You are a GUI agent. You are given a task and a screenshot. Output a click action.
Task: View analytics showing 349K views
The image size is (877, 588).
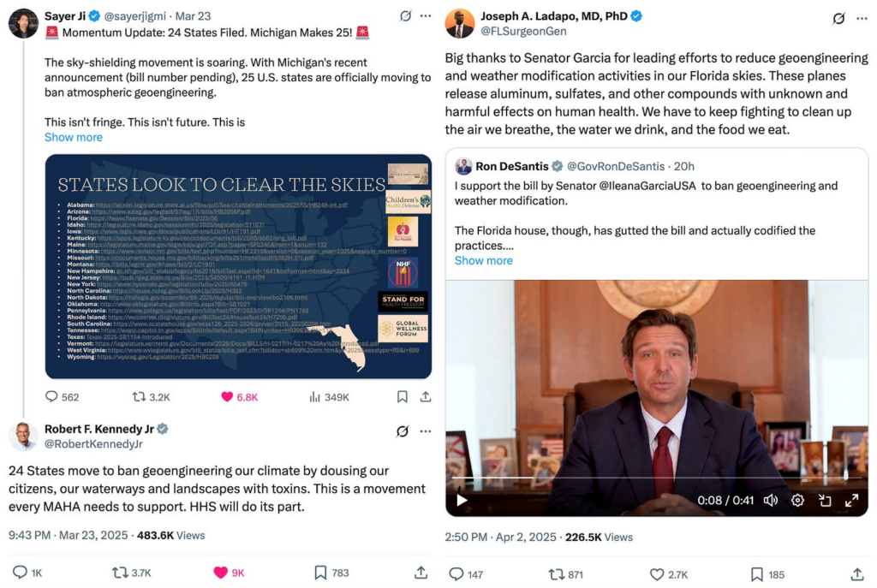[x=315, y=397]
